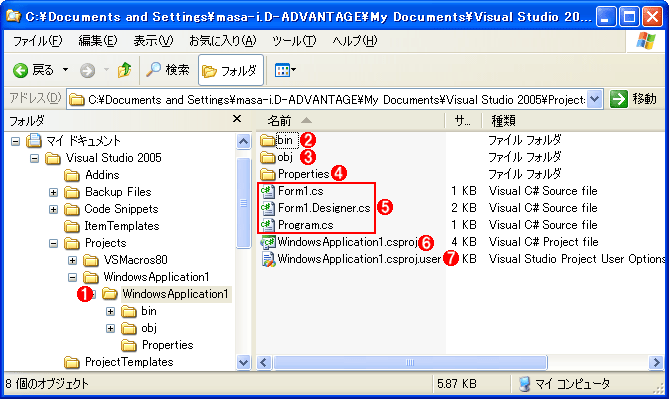Expand the Backup Files tree node
This screenshot has height=399, width=669.
[53, 192]
